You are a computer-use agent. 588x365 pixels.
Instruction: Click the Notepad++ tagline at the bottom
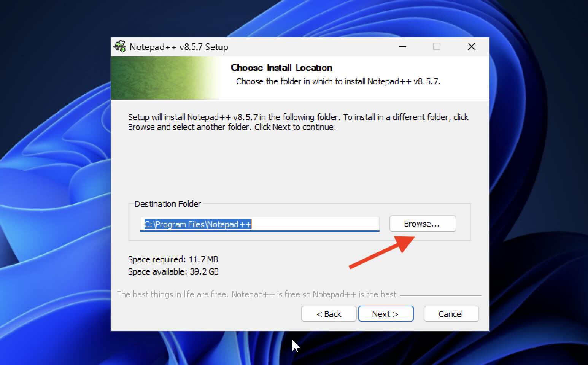point(256,294)
